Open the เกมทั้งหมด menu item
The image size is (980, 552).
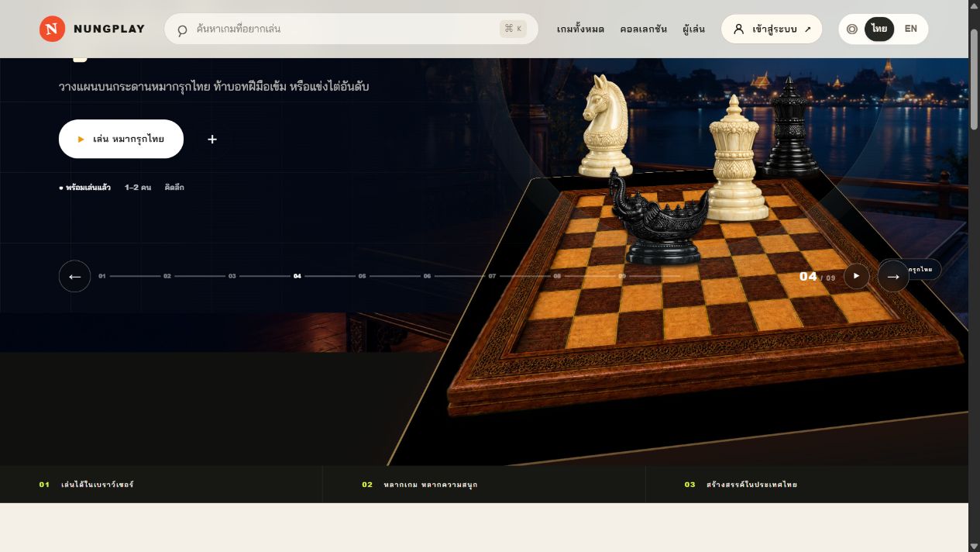(x=580, y=29)
